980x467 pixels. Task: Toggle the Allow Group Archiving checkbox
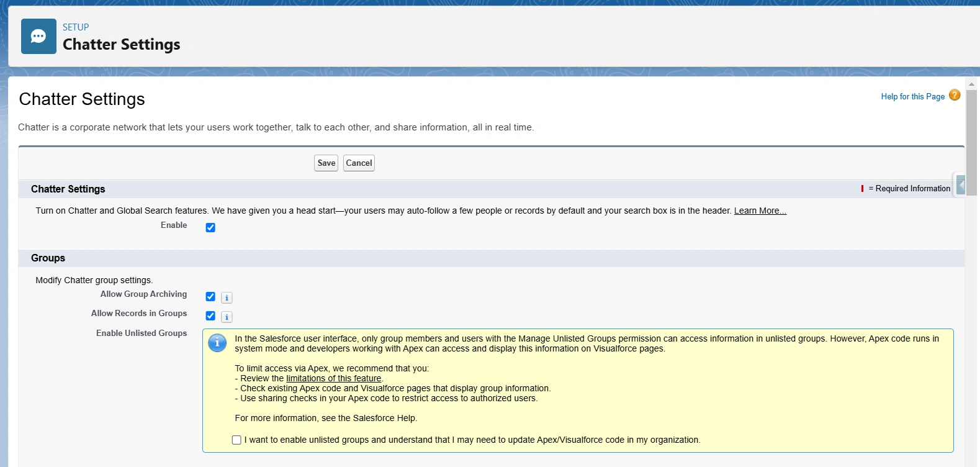(x=210, y=297)
